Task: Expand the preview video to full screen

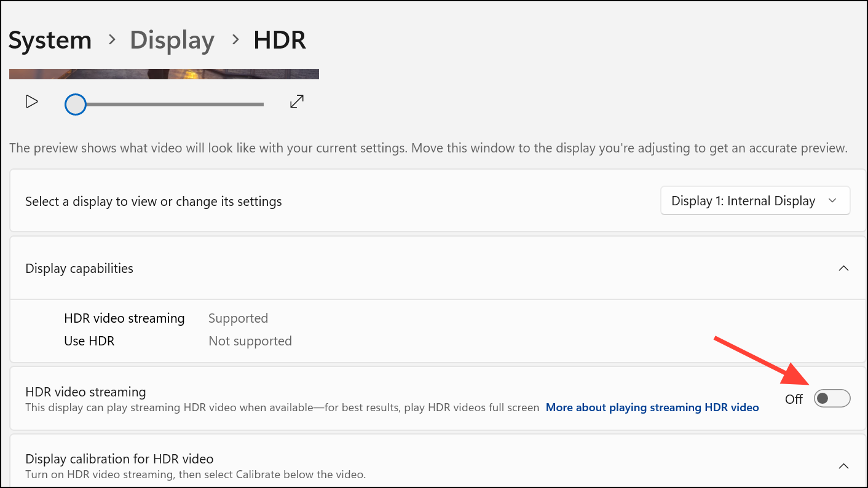Action: pyautogui.click(x=297, y=102)
